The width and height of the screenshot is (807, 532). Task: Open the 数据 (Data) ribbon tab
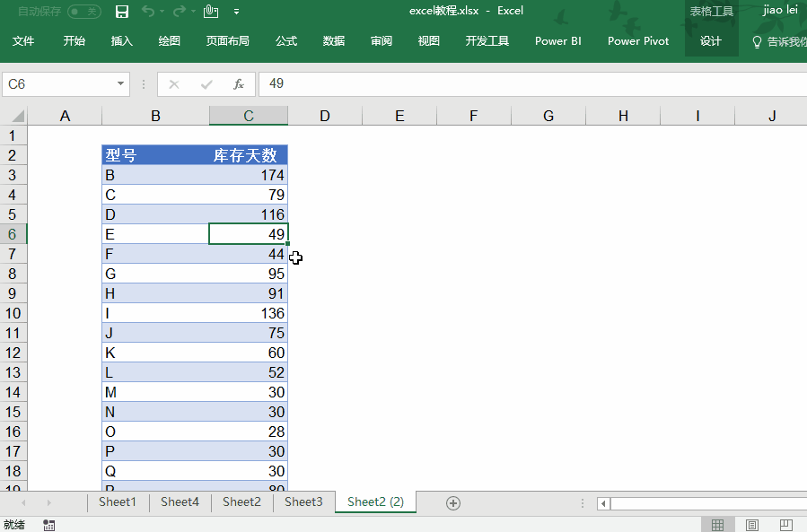point(334,41)
